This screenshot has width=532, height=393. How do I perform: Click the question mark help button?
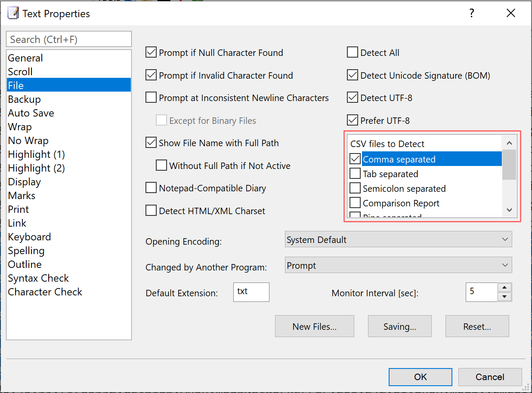tap(472, 13)
